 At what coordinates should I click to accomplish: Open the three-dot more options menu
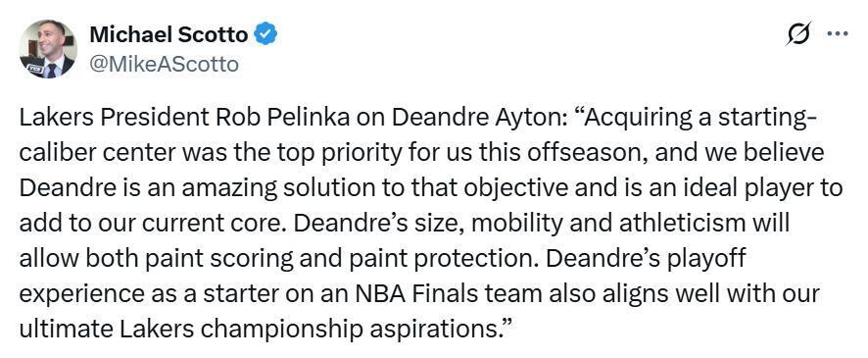click(x=837, y=33)
